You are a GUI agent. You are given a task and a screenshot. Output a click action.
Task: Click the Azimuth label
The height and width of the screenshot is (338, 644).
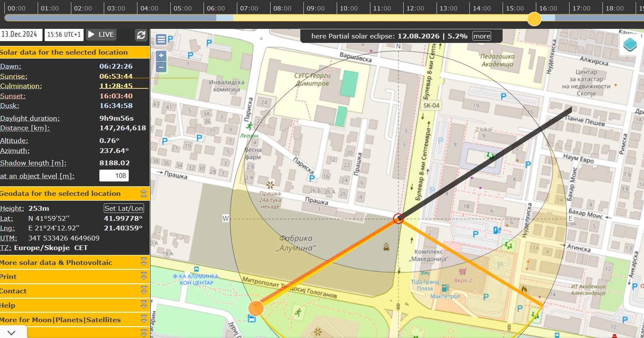15,151
